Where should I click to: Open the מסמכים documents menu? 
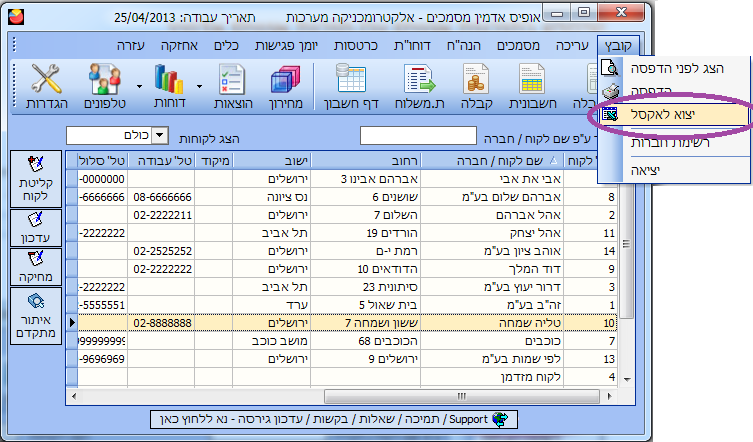(x=518, y=46)
